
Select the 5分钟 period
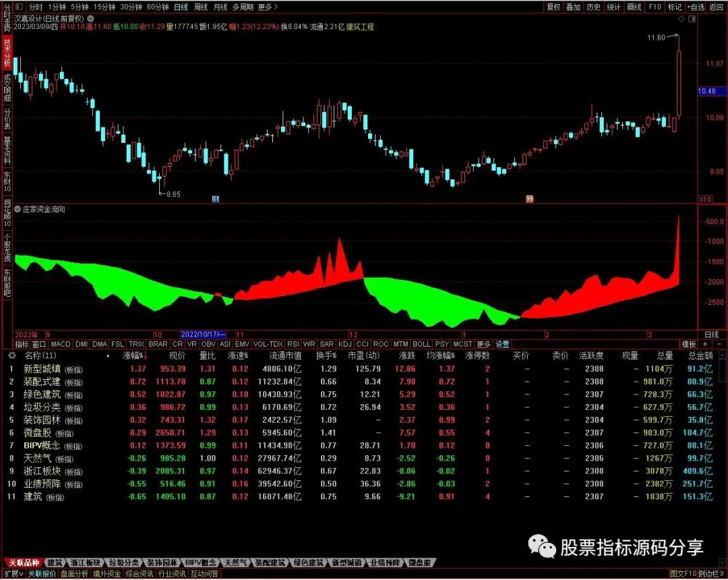point(80,7)
